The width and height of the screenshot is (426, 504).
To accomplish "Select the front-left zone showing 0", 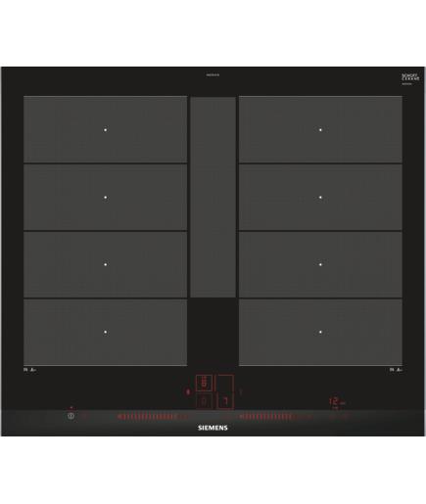I will pos(204,401).
